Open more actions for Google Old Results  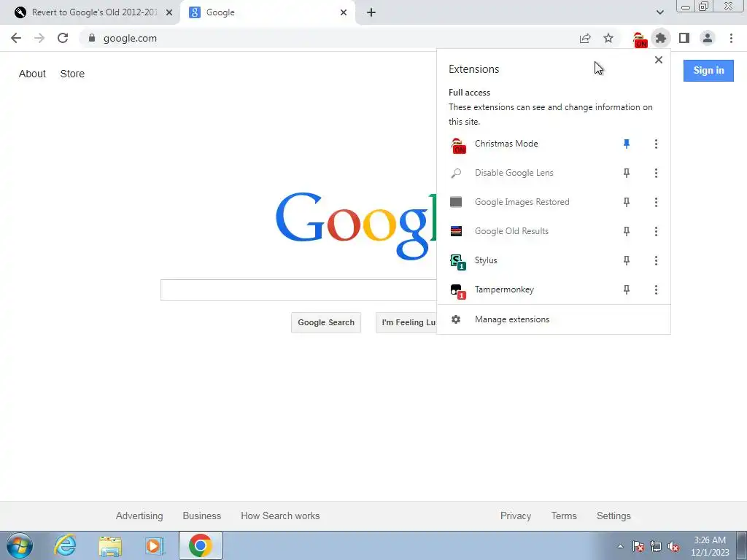pos(656,231)
